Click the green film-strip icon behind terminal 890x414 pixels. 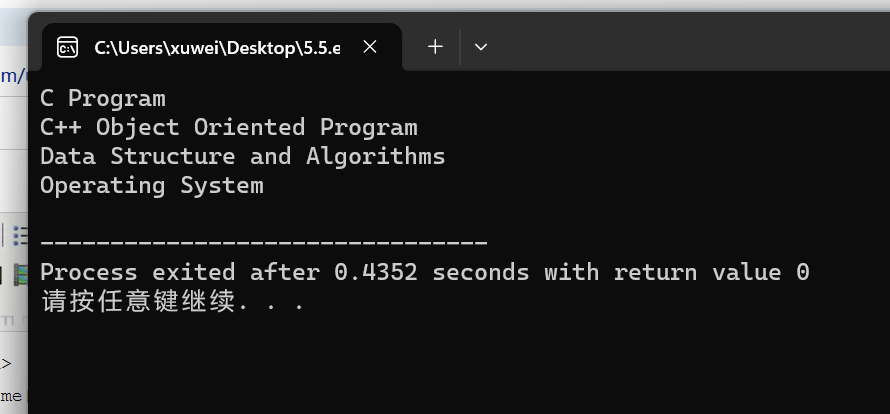pos(20,274)
